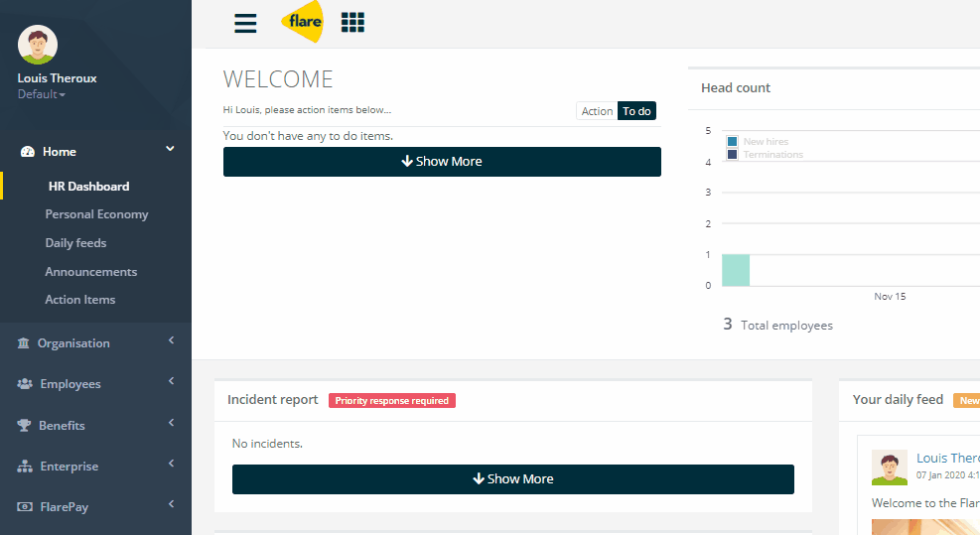Select HR Dashboard in the sidebar

click(x=88, y=187)
